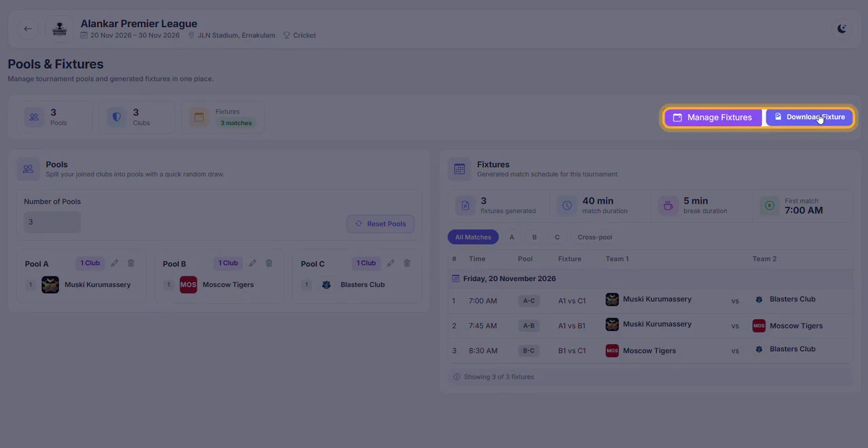Click the 1 Club badge in Pool A

coord(90,263)
